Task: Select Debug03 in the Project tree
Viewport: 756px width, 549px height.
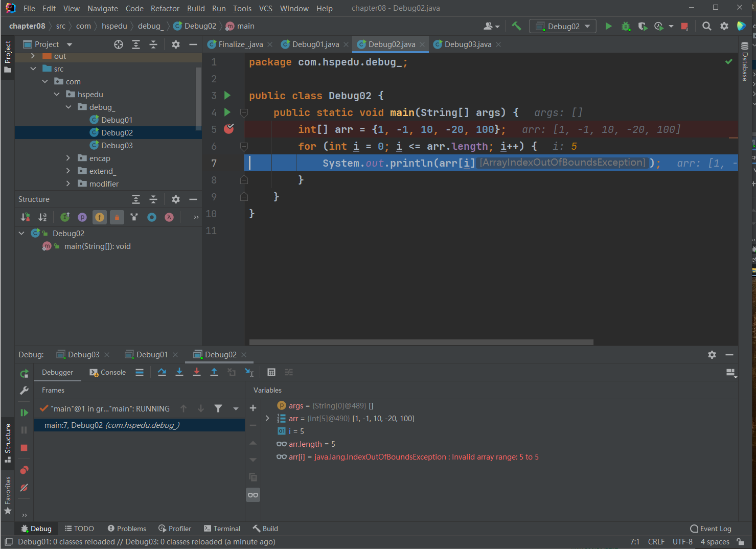Action: (117, 146)
